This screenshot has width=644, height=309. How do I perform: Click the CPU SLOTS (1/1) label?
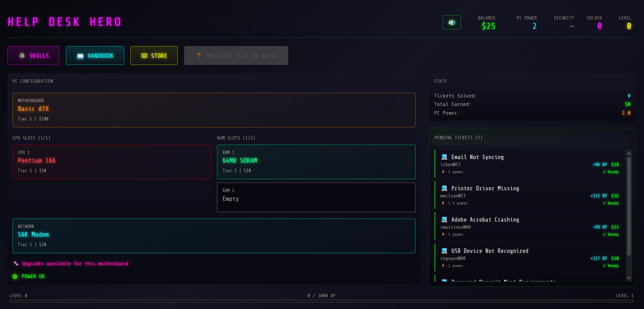point(31,138)
